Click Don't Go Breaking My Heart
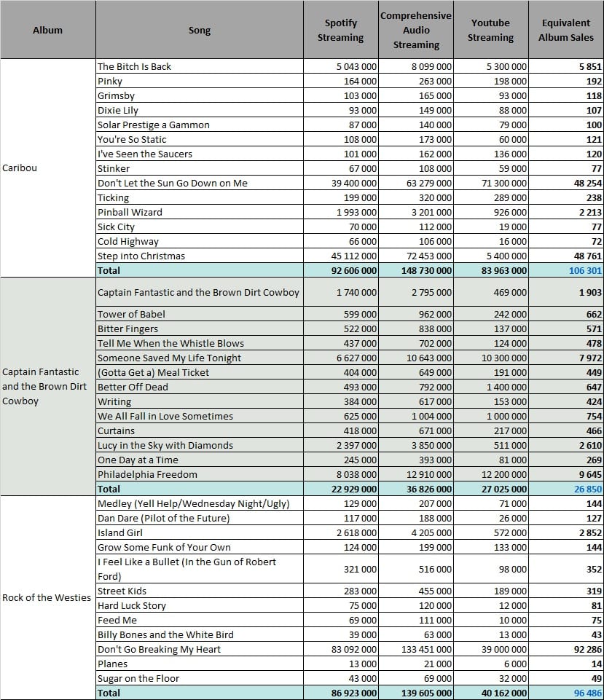 (x=200, y=650)
